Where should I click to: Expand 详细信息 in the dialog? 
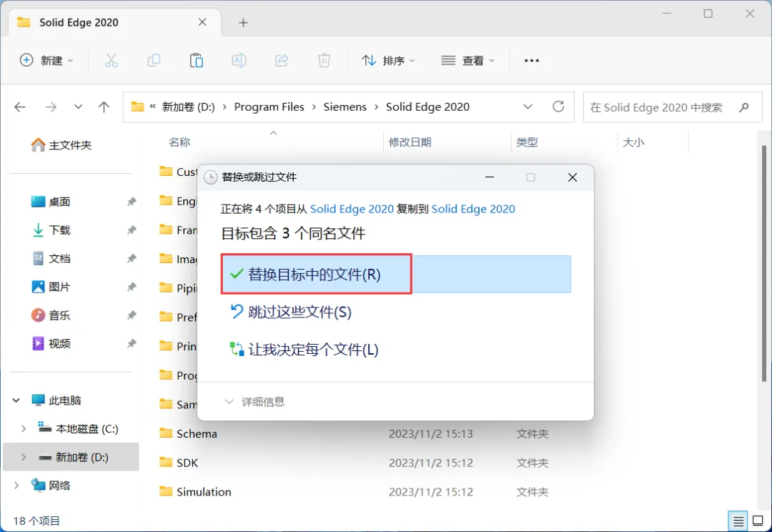pyautogui.click(x=254, y=402)
